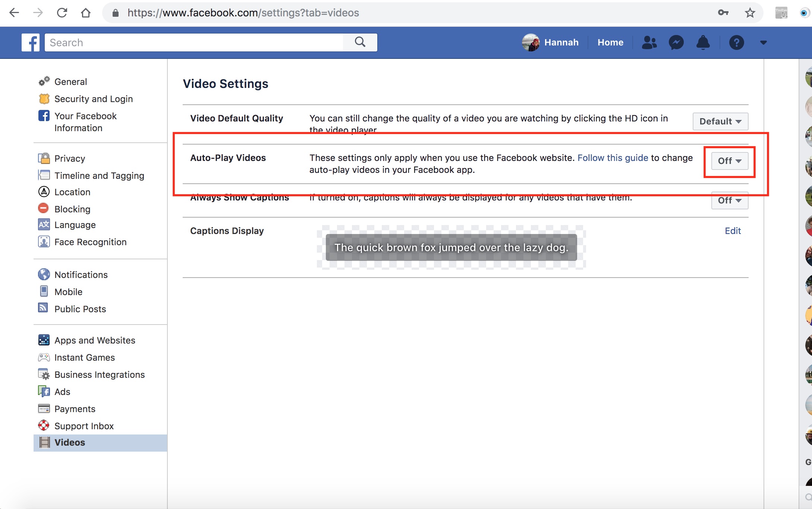The image size is (812, 509).
Task: Click the Security and Login badge icon
Action: click(44, 99)
